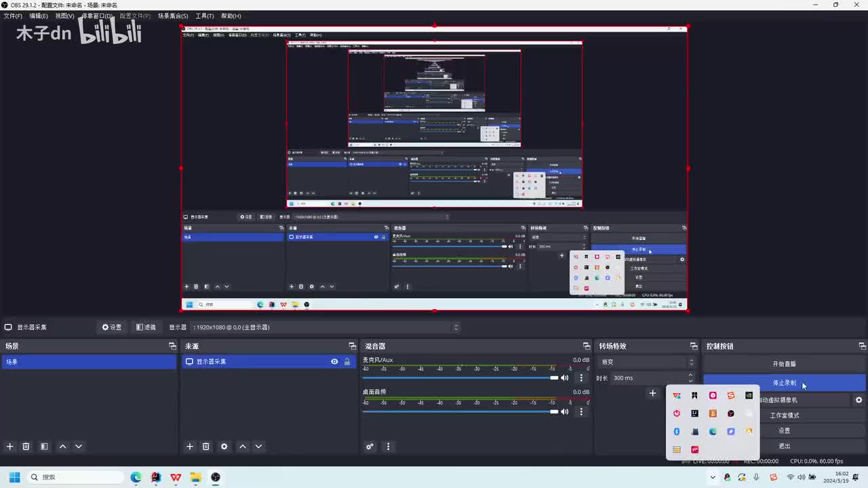Open the 文件(F) menu
This screenshot has width=868, height=488.
[13, 16]
